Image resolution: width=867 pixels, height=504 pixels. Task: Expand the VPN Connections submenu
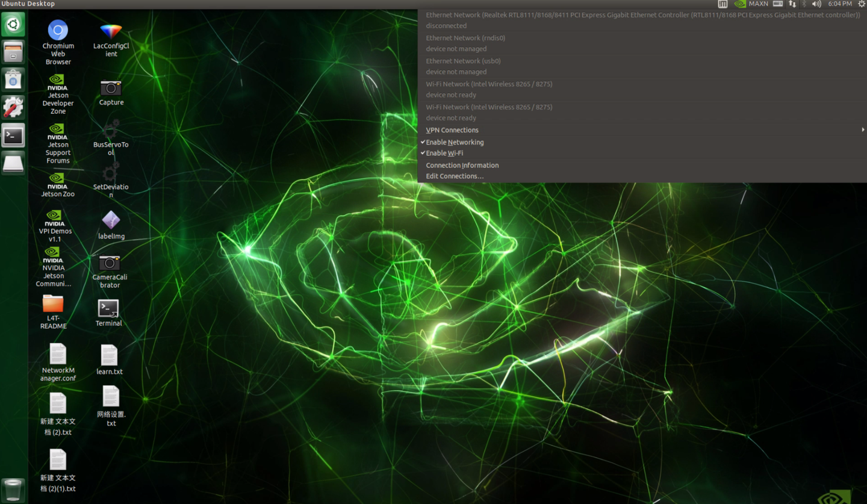pyautogui.click(x=642, y=130)
